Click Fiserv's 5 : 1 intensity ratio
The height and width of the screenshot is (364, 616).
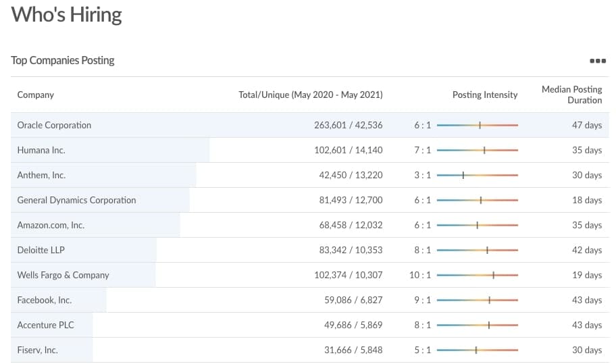422,350
